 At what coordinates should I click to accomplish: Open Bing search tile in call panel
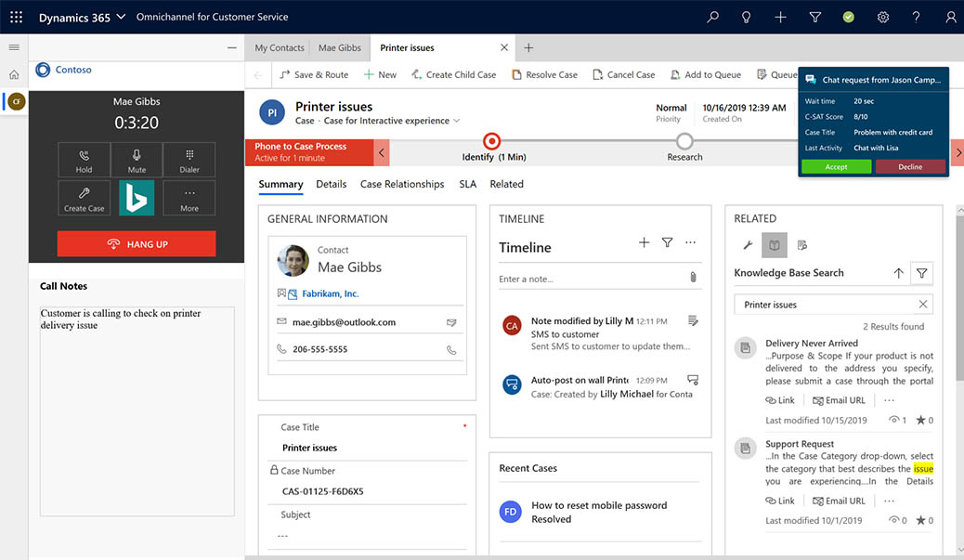(x=137, y=198)
